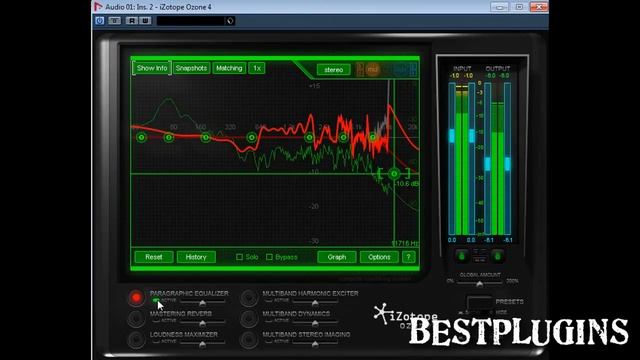Image resolution: width=640 pixels, height=360 pixels.
Task: Click the W write automation button
Action: (x=145, y=20)
